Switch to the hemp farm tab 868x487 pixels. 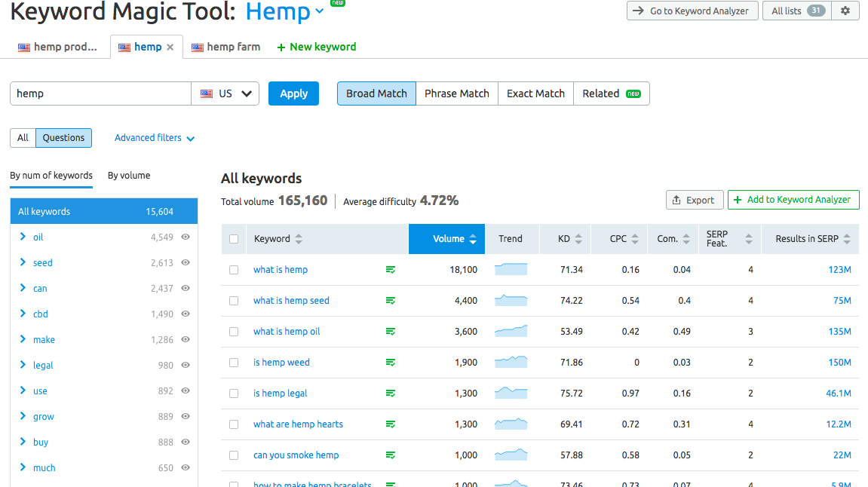pos(225,47)
